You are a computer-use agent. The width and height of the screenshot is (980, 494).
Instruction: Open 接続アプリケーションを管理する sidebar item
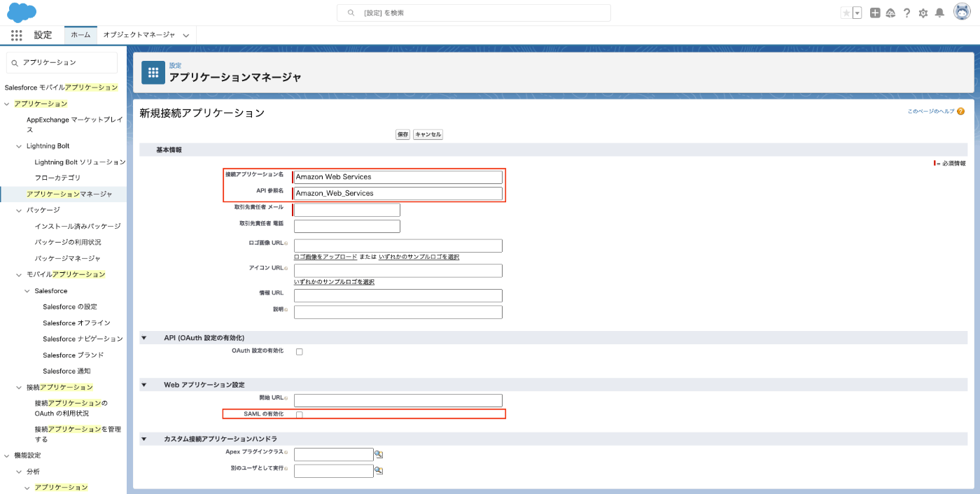coord(78,434)
